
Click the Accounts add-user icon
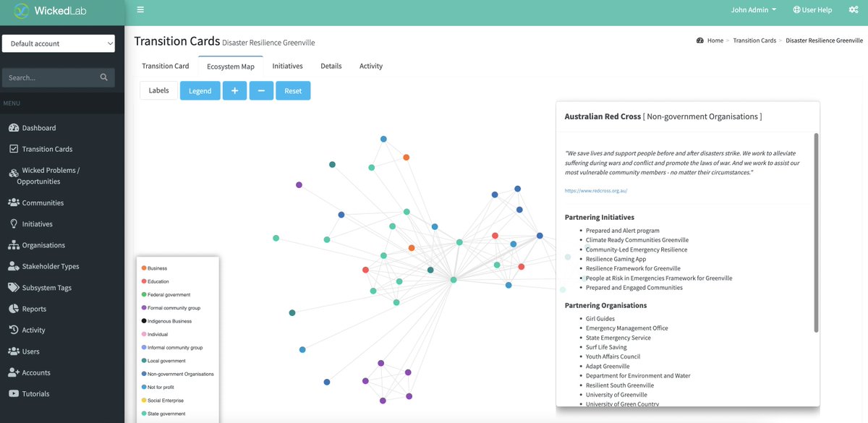pyautogui.click(x=14, y=372)
